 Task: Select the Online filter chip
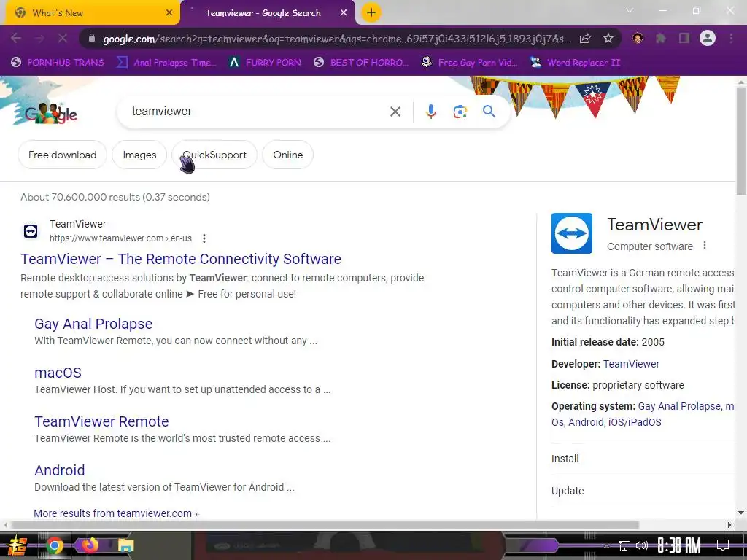pyautogui.click(x=287, y=155)
